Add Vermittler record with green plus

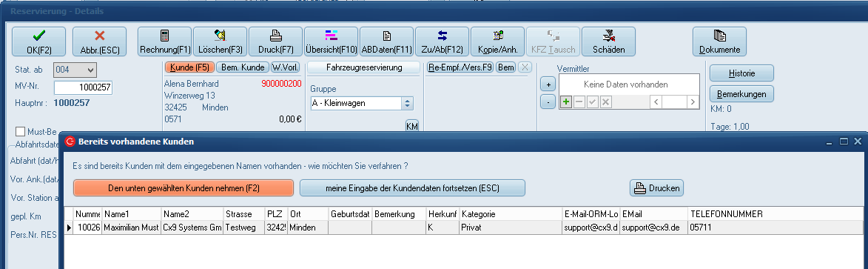pos(566,102)
